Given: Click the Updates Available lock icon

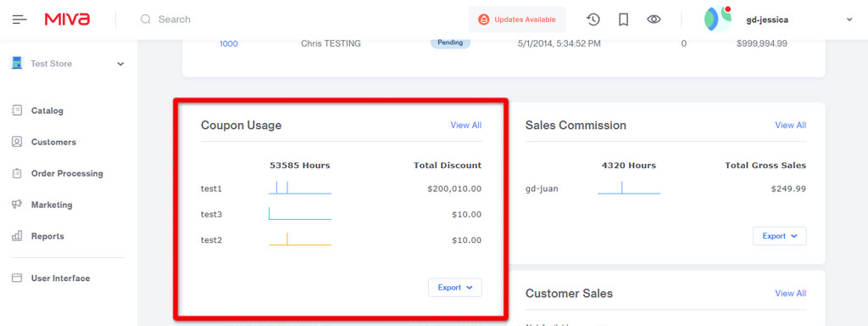Looking at the screenshot, I should coord(483,20).
